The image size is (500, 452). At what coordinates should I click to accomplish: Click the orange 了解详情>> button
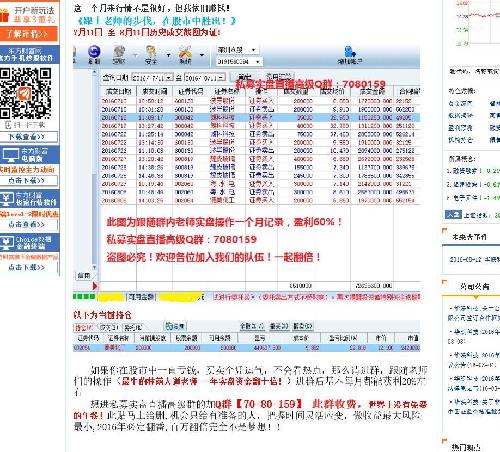click(x=28, y=34)
